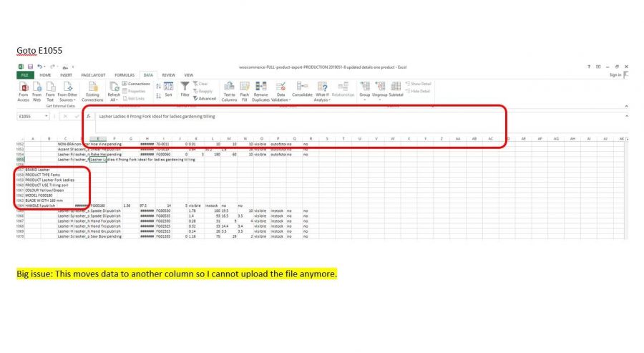Toggle the Filter funnel

[185, 90]
